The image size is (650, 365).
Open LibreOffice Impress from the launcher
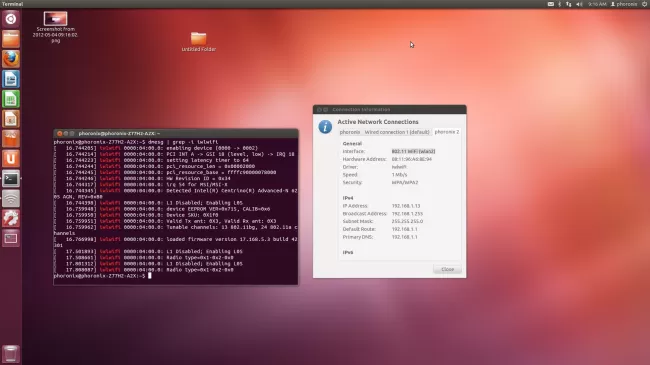(11, 119)
